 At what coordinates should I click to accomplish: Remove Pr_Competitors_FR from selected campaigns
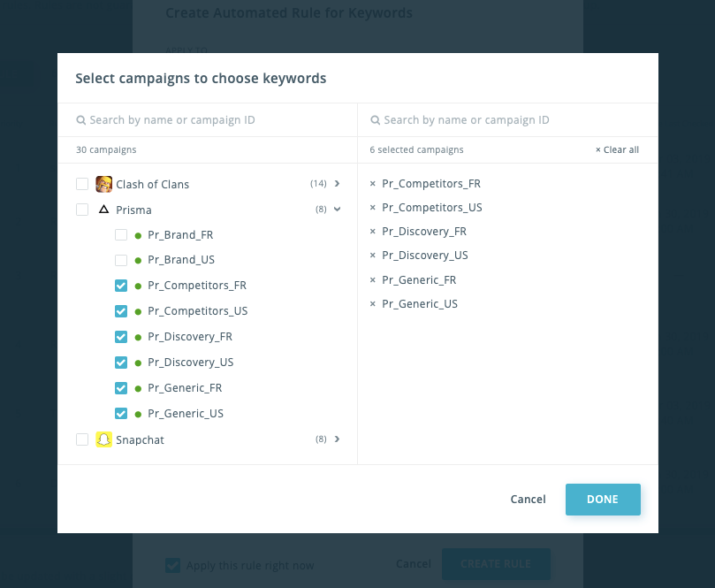coord(373,184)
